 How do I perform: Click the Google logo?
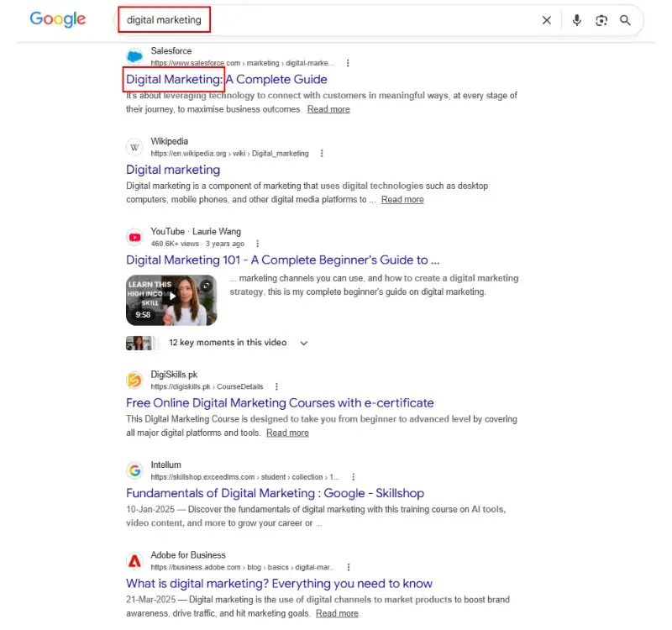[x=58, y=19]
